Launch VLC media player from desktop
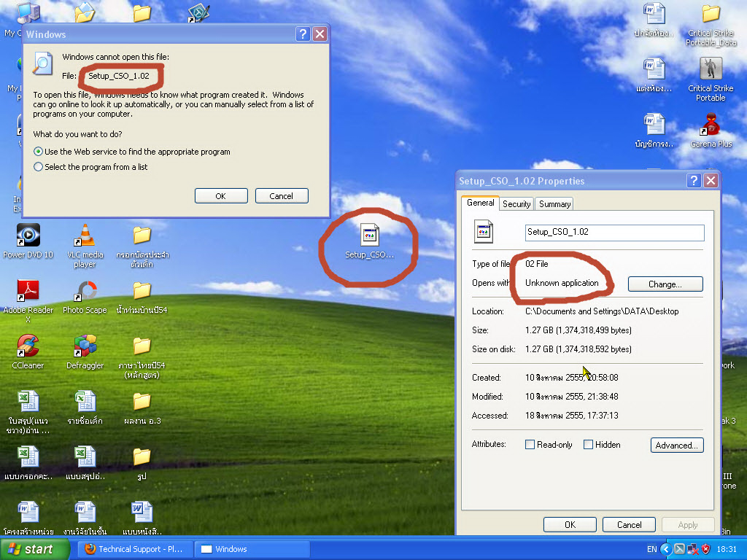747x560 pixels. point(85,235)
